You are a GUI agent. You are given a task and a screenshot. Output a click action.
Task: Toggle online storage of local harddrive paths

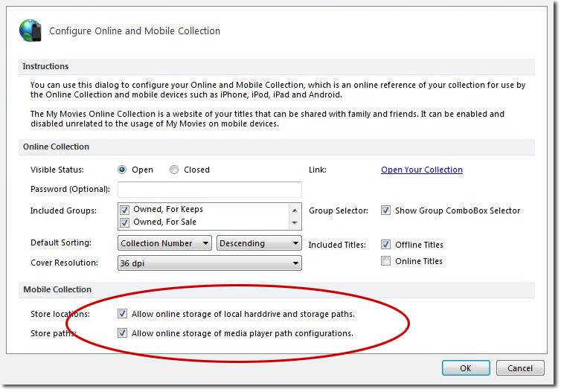[x=123, y=314]
